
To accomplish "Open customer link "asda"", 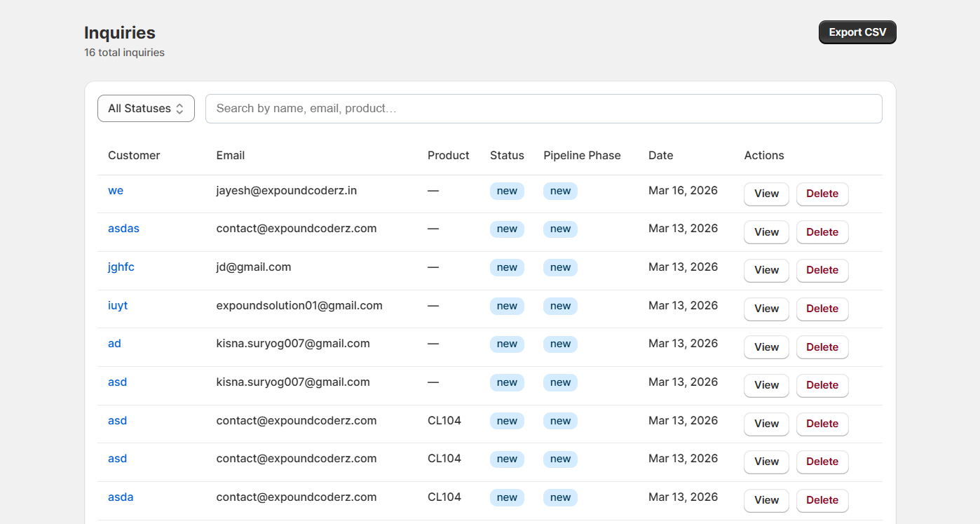I will point(121,497).
